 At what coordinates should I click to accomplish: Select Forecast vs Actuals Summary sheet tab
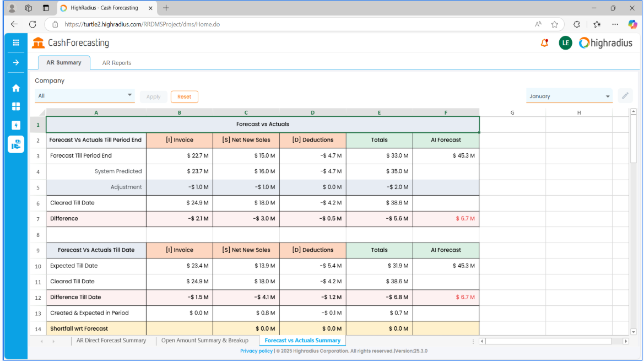point(302,341)
